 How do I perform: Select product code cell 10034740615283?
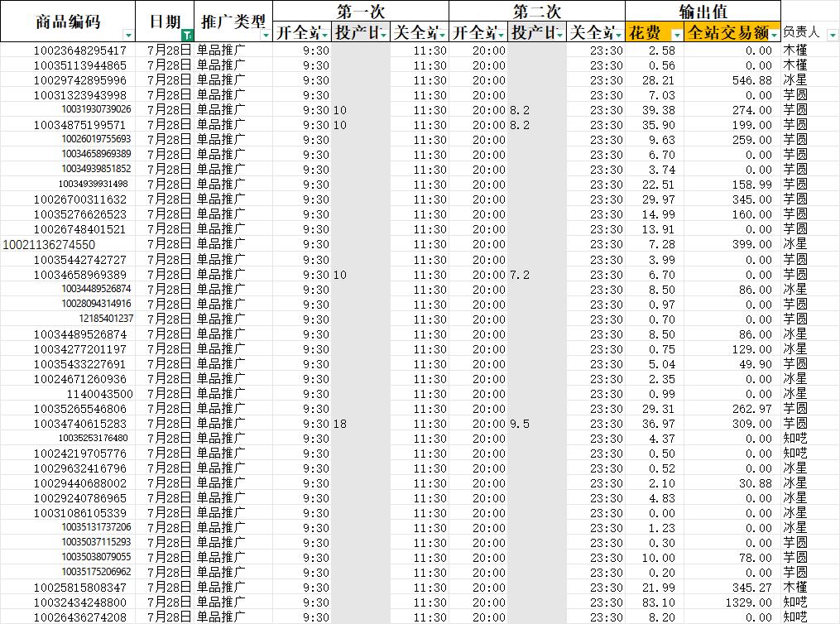tap(68, 424)
